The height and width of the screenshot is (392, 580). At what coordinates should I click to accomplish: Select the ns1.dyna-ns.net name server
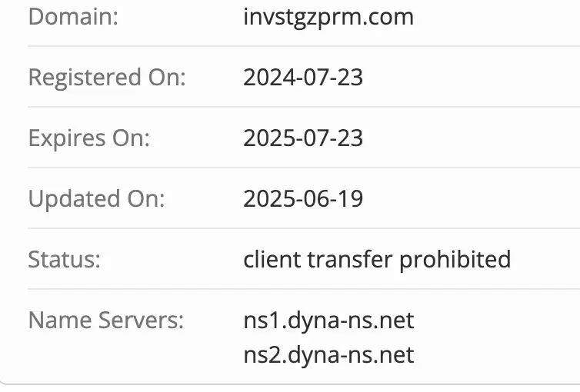coord(328,320)
